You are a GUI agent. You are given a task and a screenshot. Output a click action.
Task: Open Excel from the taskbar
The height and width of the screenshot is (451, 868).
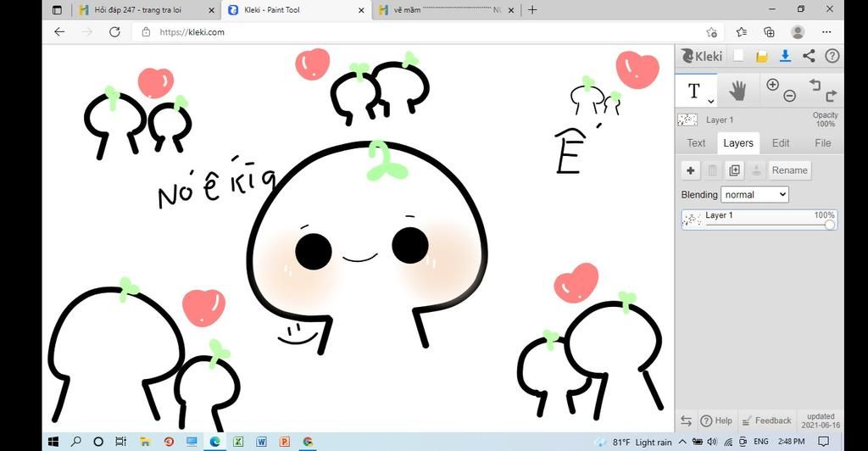tap(238, 442)
